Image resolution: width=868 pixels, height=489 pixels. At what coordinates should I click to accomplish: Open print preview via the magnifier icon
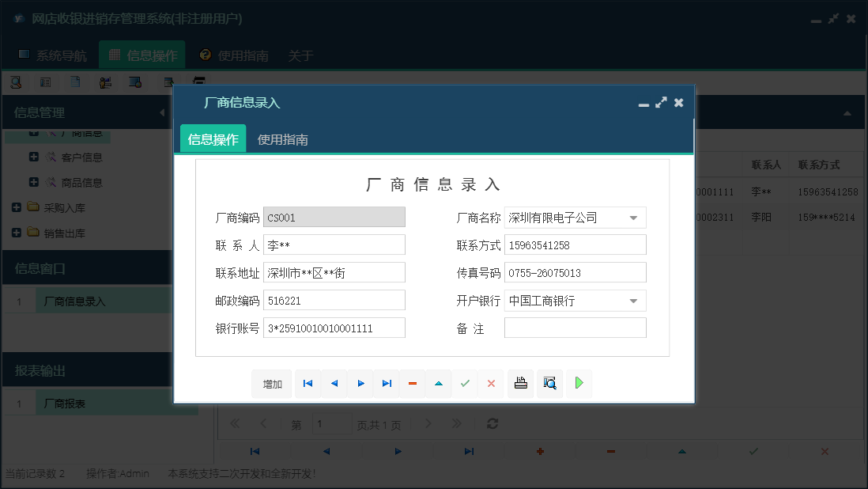click(549, 383)
